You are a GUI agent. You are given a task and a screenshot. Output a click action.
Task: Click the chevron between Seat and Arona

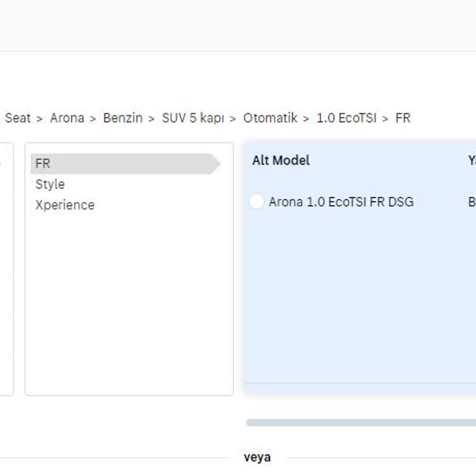(40, 118)
